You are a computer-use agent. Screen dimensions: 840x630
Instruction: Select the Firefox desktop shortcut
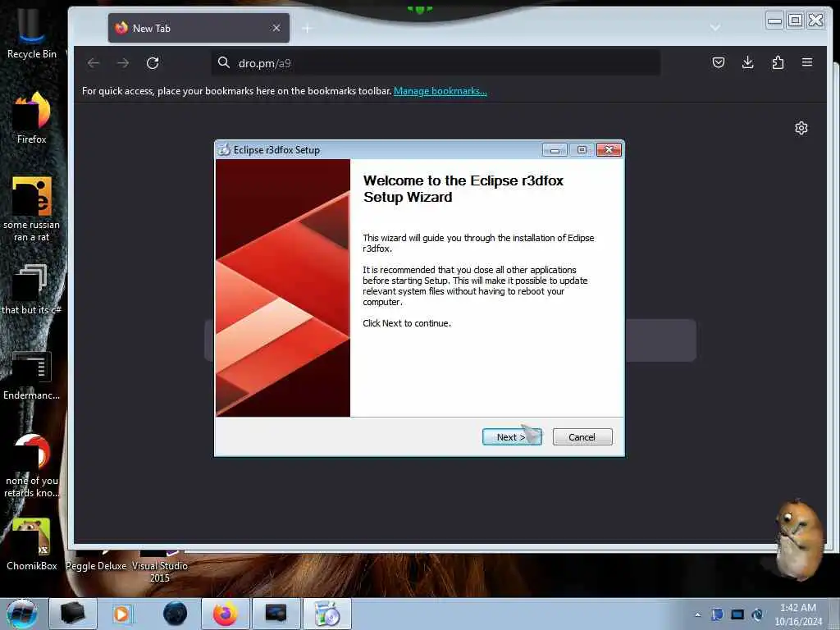pyautogui.click(x=31, y=118)
